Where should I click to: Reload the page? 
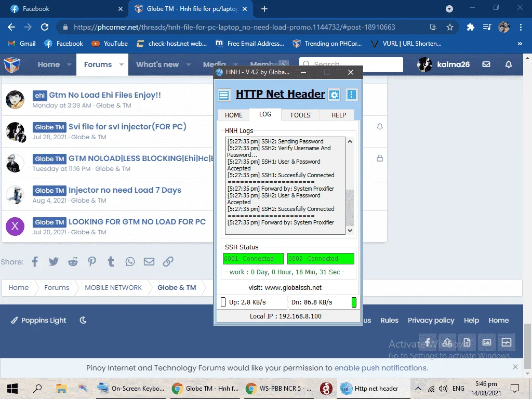pos(45,27)
